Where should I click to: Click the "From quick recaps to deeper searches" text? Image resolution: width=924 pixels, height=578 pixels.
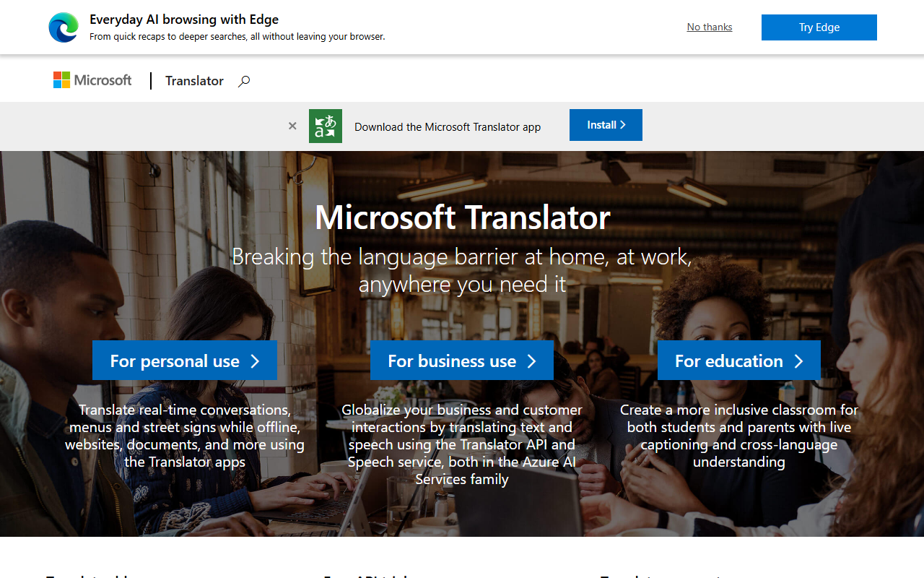pyautogui.click(x=237, y=36)
